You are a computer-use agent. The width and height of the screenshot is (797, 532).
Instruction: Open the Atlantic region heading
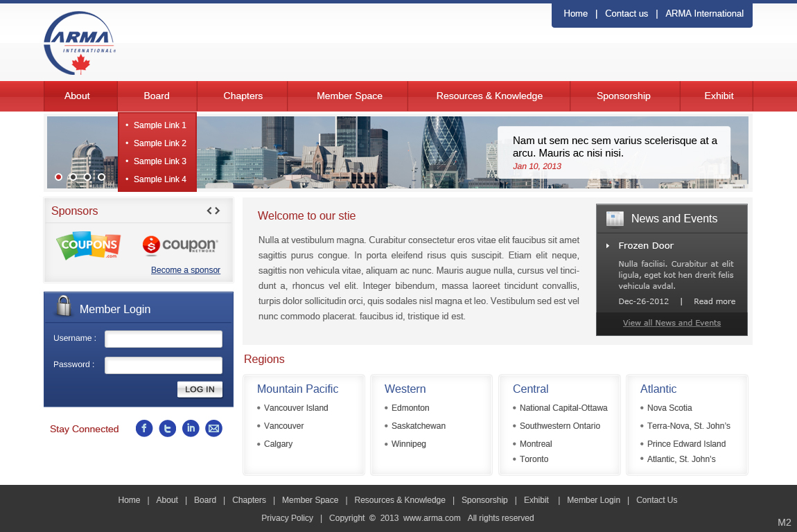658,389
